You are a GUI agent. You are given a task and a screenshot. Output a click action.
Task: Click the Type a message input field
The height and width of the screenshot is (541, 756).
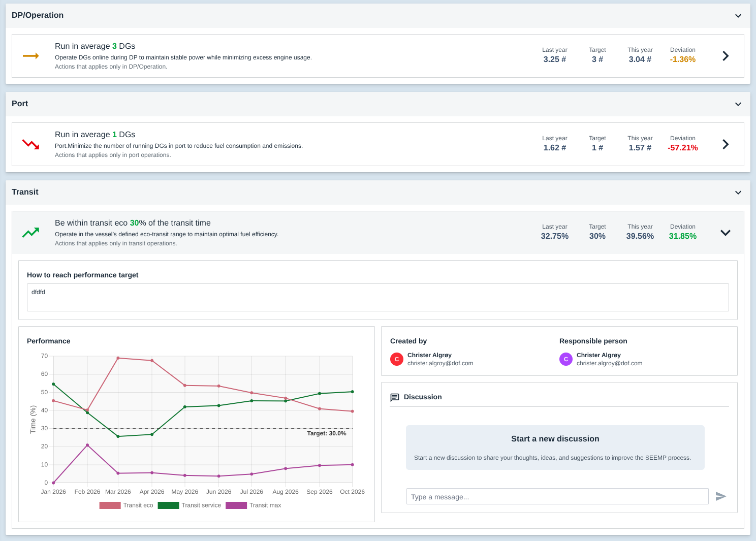point(557,496)
